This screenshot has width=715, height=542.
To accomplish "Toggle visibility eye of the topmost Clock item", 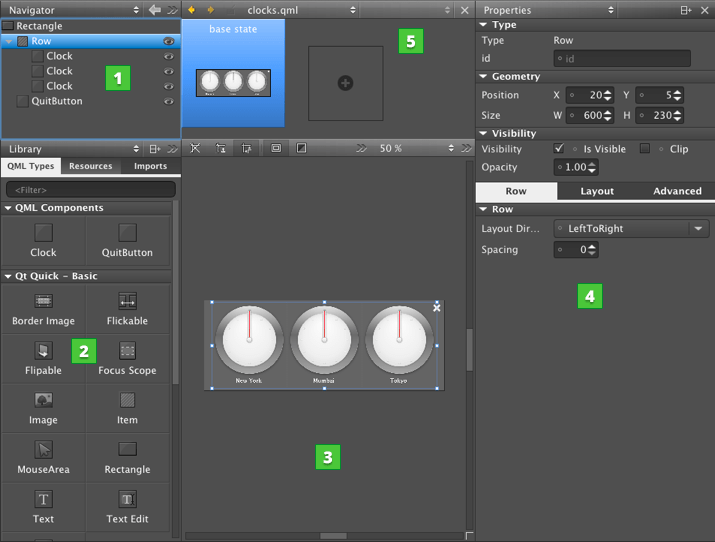I will pyautogui.click(x=169, y=57).
